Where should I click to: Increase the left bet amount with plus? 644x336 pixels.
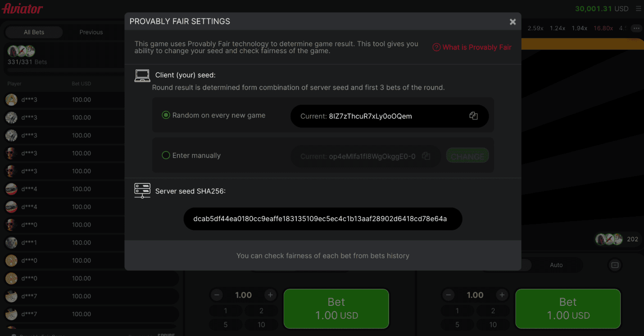[270, 295]
